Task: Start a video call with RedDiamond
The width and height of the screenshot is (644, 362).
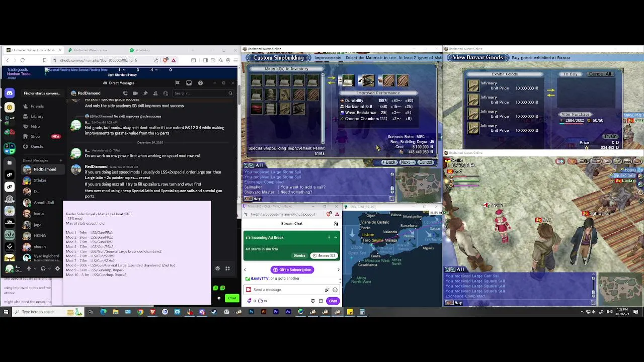Action: click(135, 93)
